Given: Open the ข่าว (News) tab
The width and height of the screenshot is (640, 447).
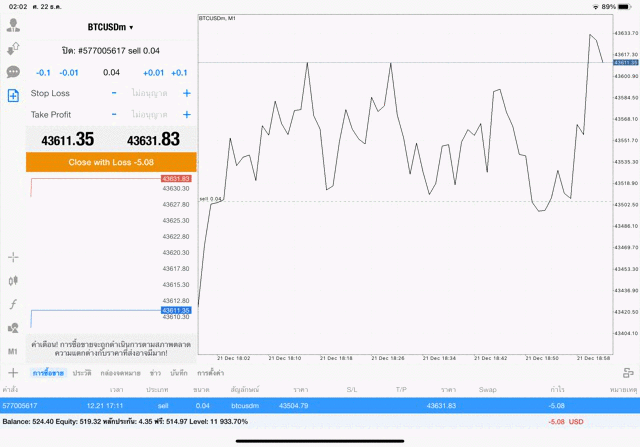Looking at the screenshot, I should [155, 372].
